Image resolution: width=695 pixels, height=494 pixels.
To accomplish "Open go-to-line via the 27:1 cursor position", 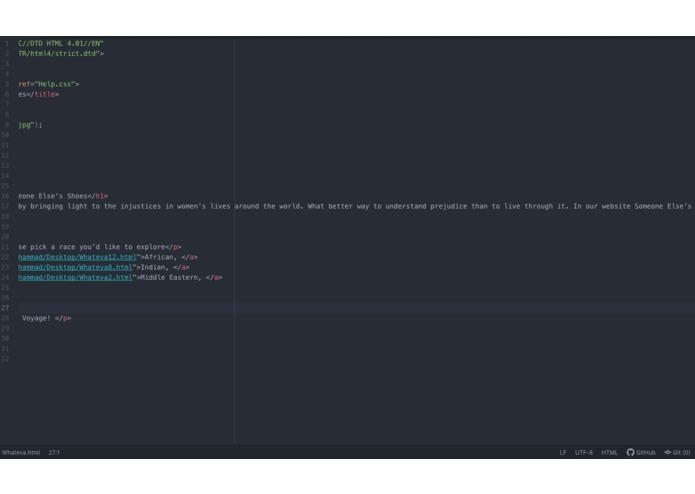I will pos(54,452).
